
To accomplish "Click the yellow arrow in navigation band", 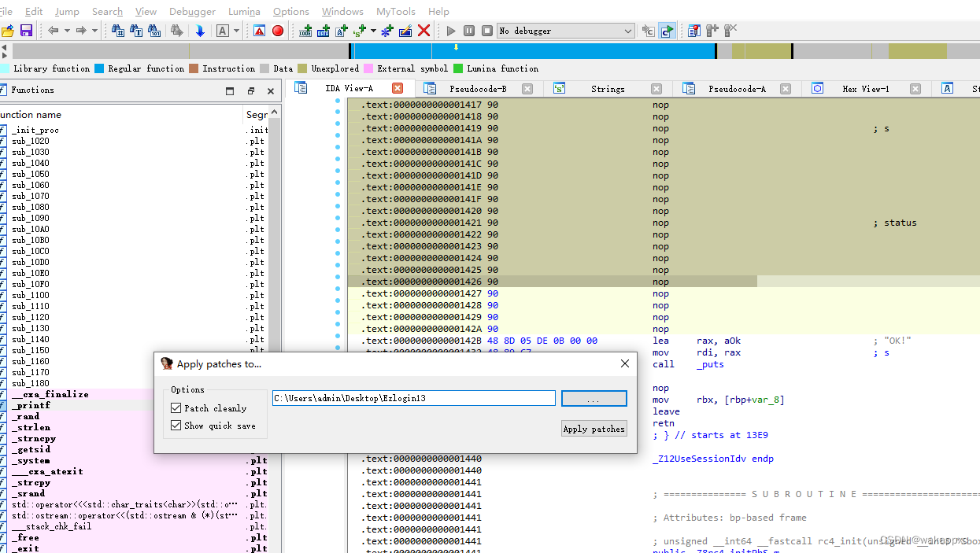I will tap(456, 47).
